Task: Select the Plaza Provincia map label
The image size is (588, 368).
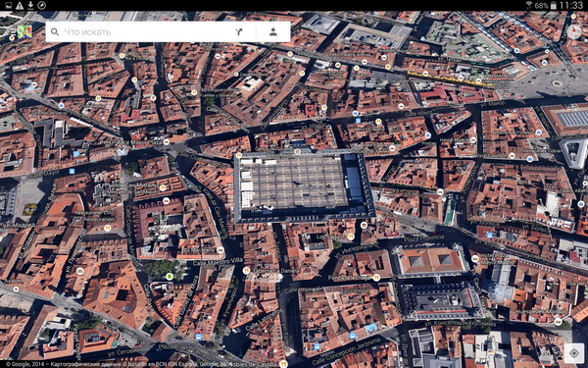Action: coord(424,237)
